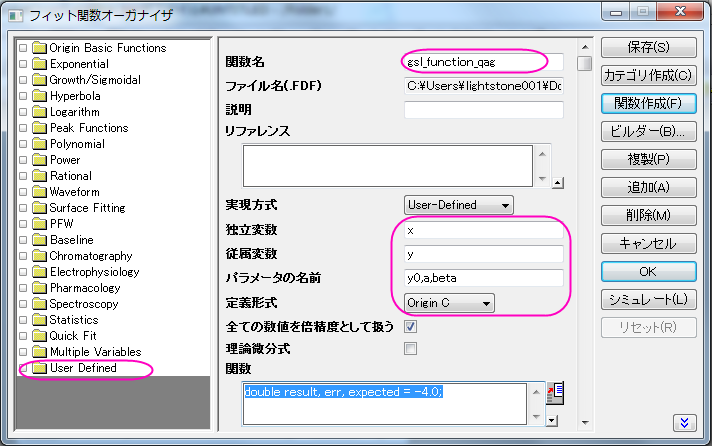
Task: Open the ビルダー(B)... button
Action: (648, 132)
